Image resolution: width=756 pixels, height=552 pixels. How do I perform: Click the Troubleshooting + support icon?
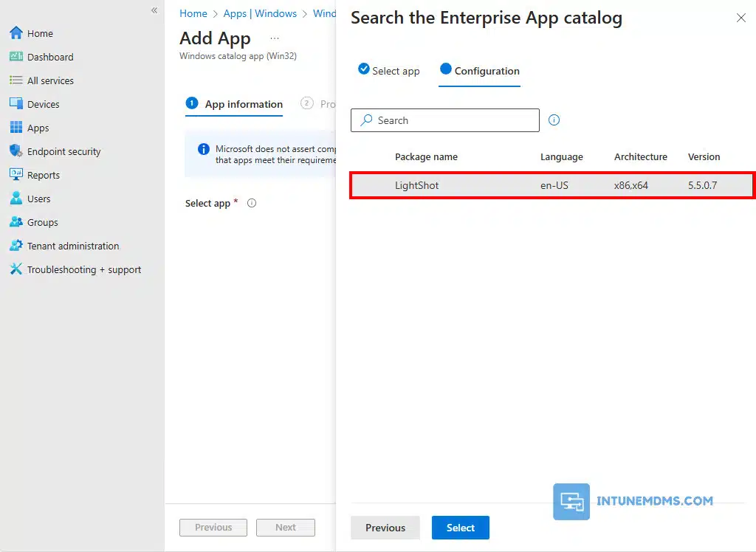pyautogui.click(x=16, y=269)
